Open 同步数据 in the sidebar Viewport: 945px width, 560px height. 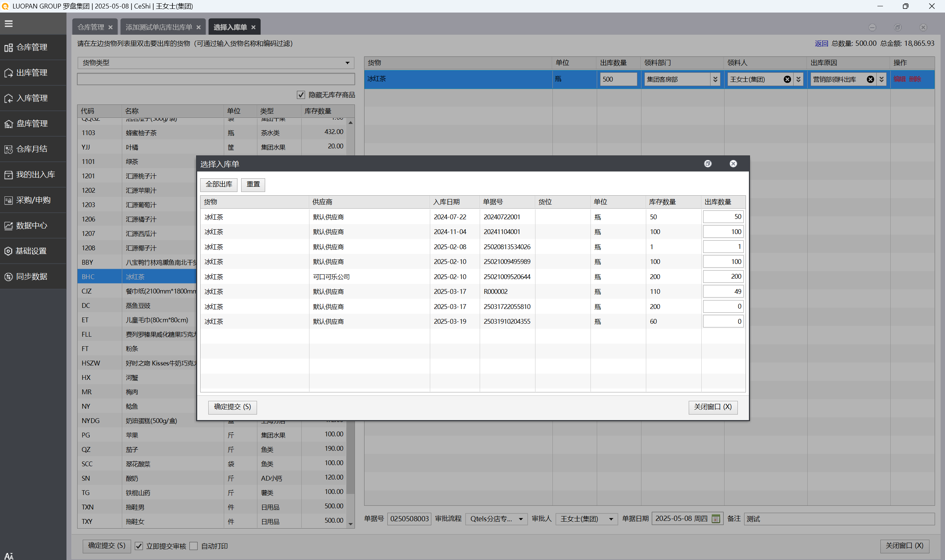pyautogui.click(x=33, y=276)
